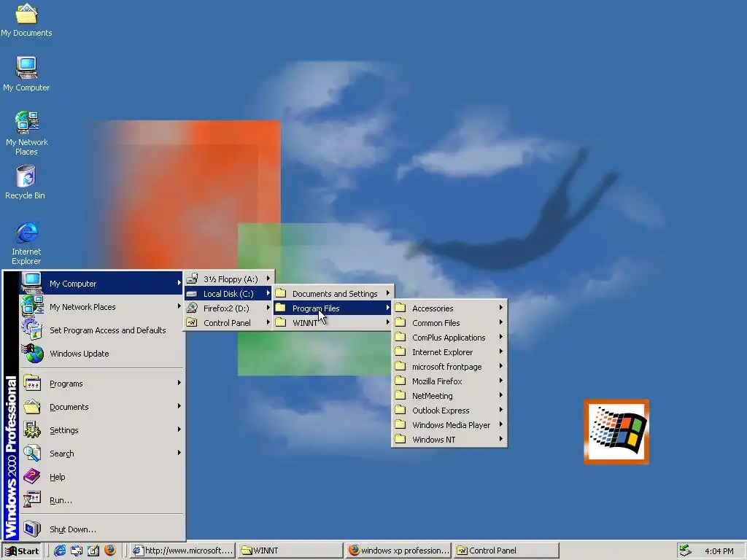Viewport: 747px width, 560px height.
Task: Open the WINNT folder entry in the submenu
Action: coord(333,323)
